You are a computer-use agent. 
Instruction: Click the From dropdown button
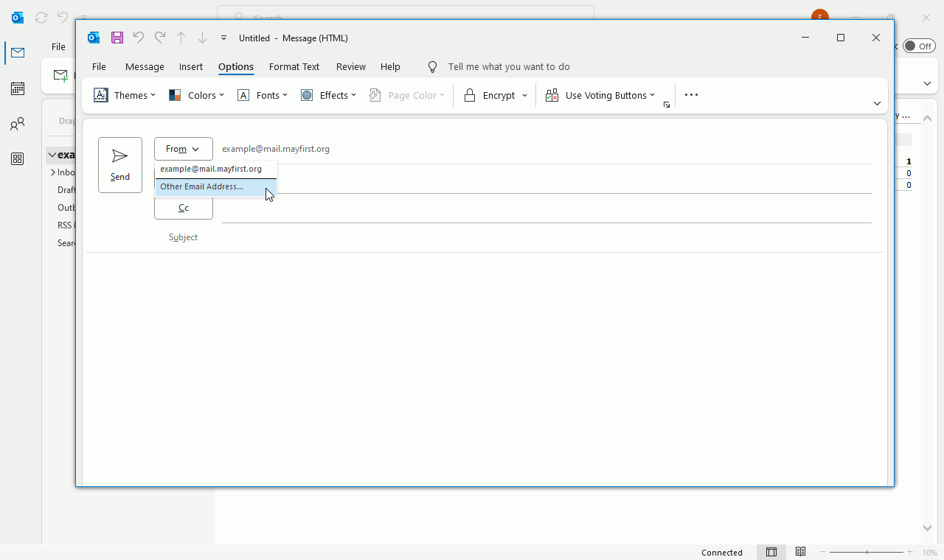[x=184, y=149]
